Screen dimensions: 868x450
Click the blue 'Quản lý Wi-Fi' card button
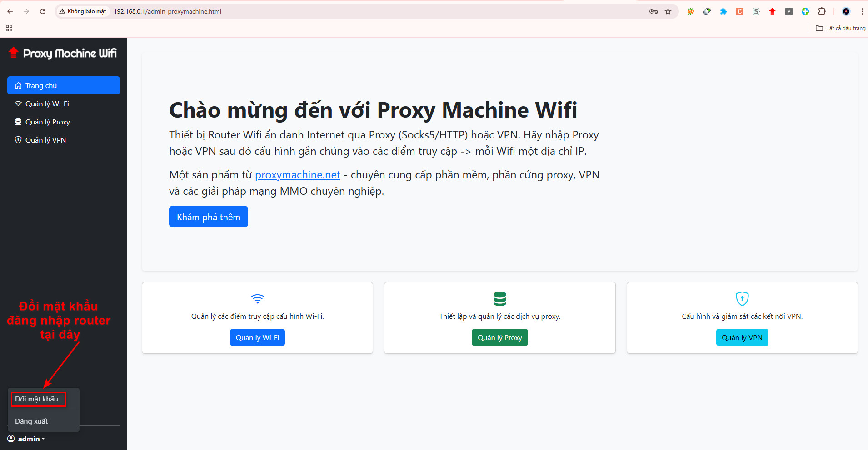(x=257, y=337)
